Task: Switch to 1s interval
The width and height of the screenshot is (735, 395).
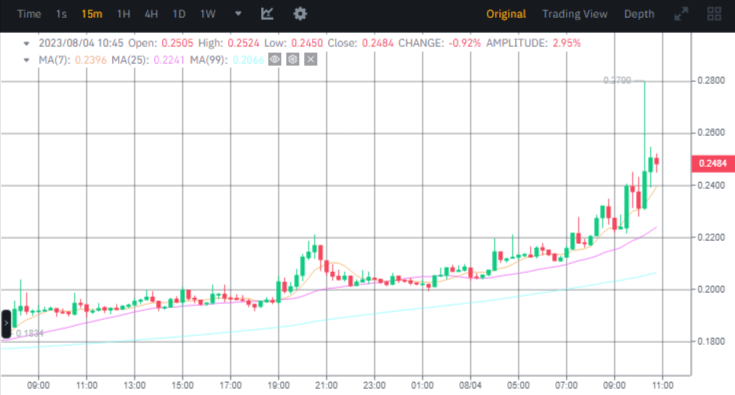Action: tap(61, 14)
